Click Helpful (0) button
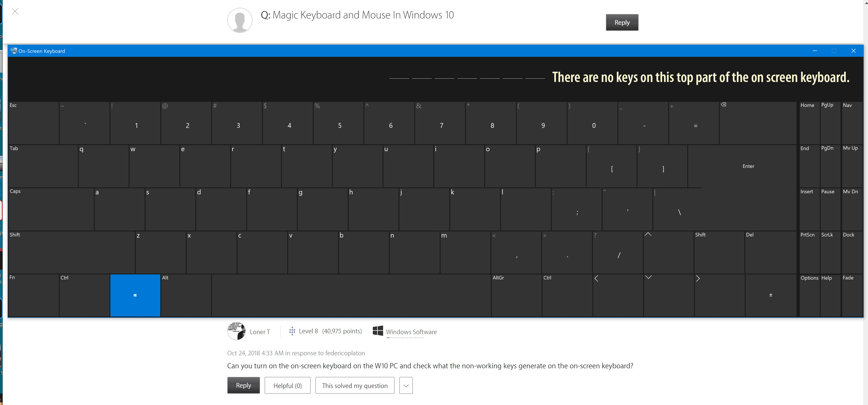868x405 pixels. [x=288, y=386]
